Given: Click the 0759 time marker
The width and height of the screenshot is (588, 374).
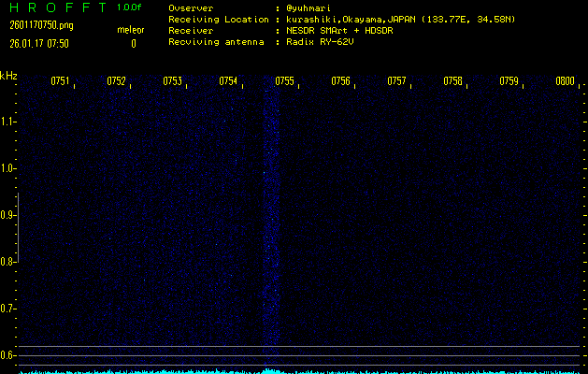Looking at the screenshot, I should pyautogui.click(x=509, y=81).
